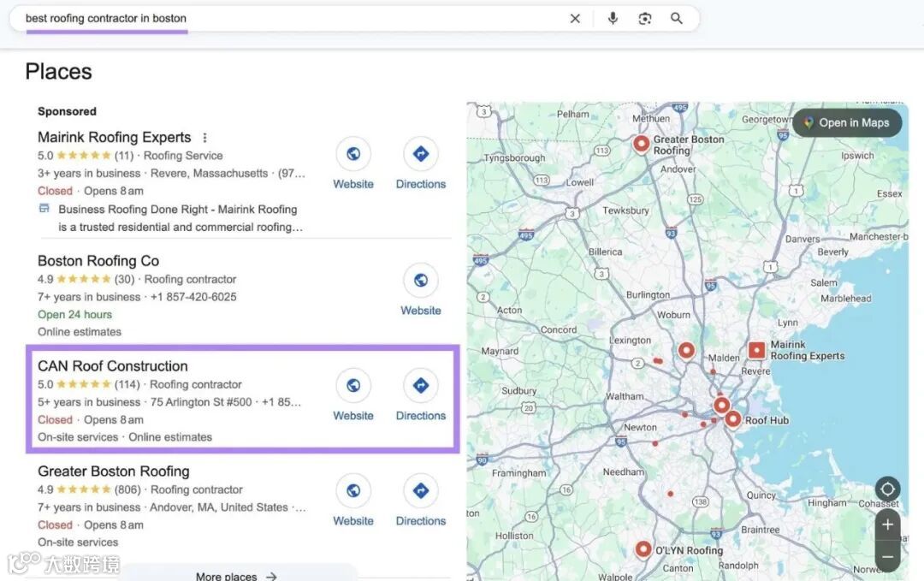Click More places button

(236, 576)
